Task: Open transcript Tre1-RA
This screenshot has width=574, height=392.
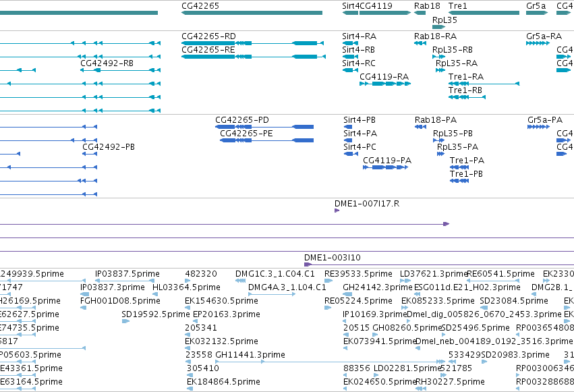Action: [484, 84]
